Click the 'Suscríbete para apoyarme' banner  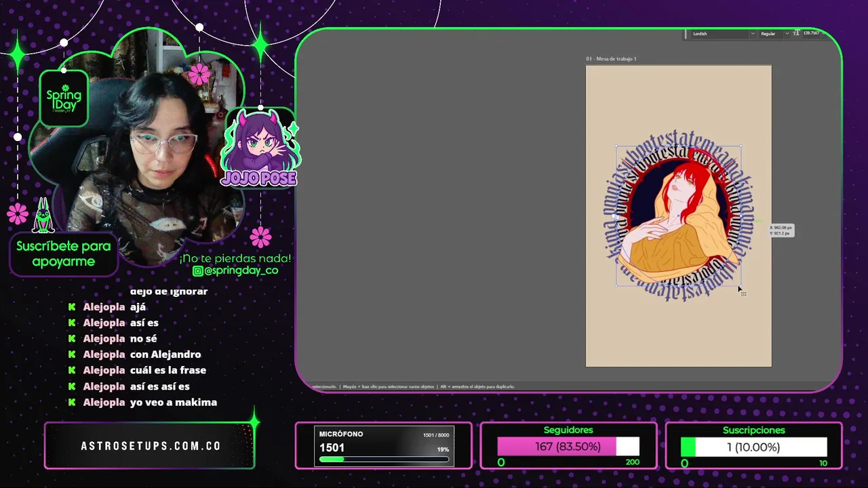click(64, 254)
